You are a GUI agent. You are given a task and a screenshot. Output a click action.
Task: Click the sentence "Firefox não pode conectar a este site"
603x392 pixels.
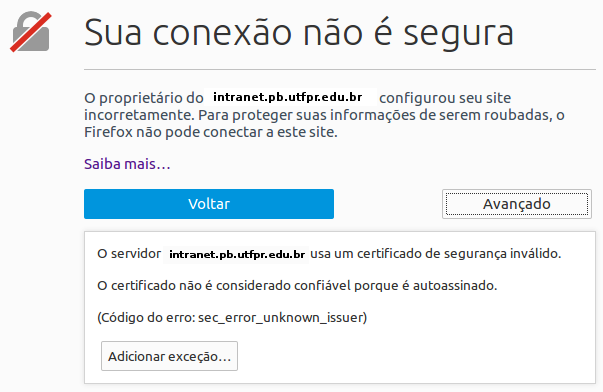coord(210,132)
